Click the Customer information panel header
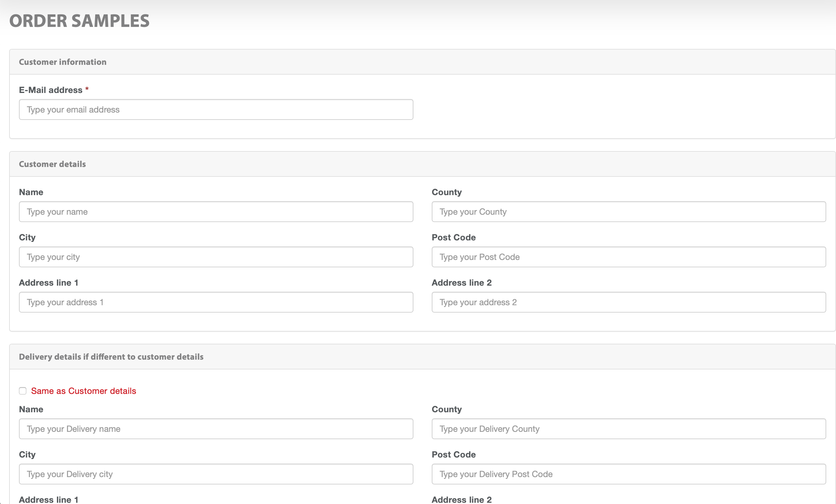The width and height of the screenshot is (836, 504). [63, 62]
